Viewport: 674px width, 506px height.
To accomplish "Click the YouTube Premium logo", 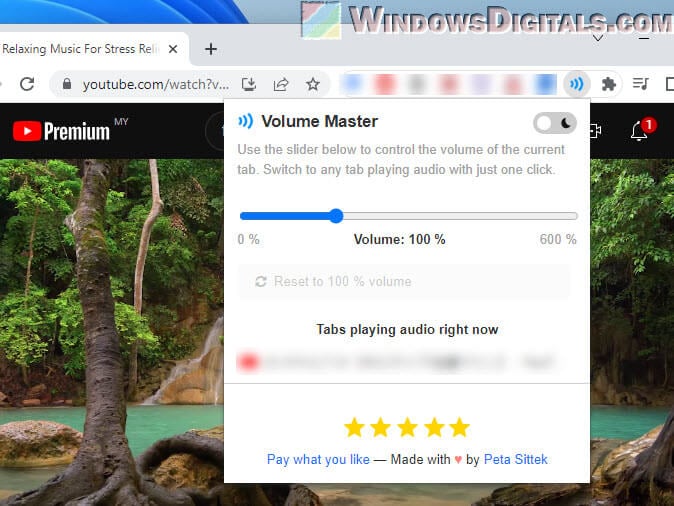I will tap(61, 131).
